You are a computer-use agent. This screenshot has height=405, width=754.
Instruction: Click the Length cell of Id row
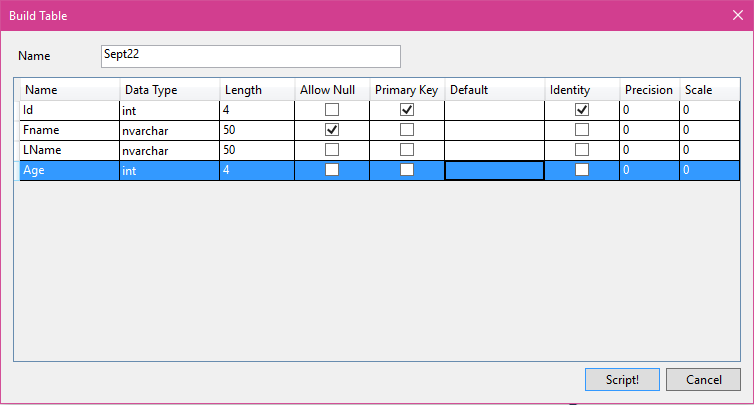[257, 110]
